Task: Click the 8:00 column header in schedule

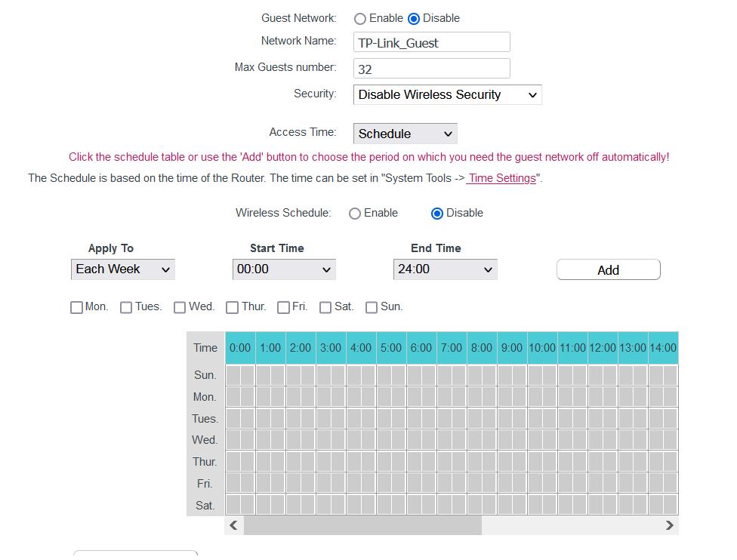Action: [482, 348]
